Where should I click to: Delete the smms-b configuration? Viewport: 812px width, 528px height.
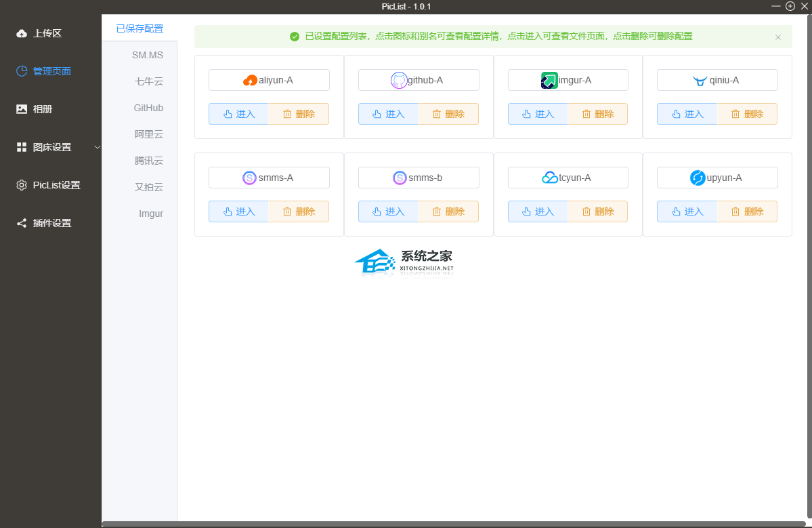(448, 211)
